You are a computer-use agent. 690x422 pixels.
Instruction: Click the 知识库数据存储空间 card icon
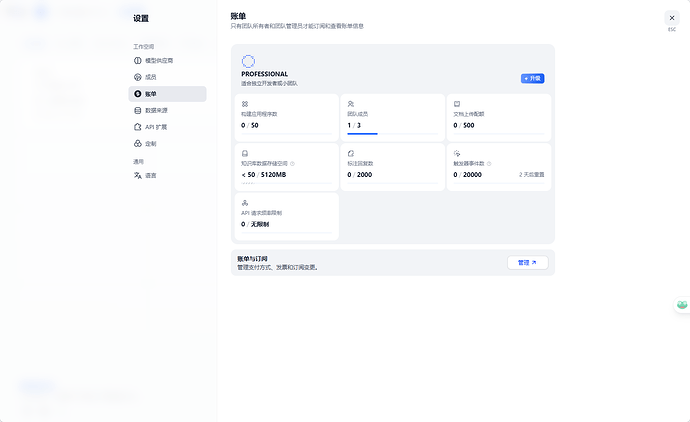point(245,153)
